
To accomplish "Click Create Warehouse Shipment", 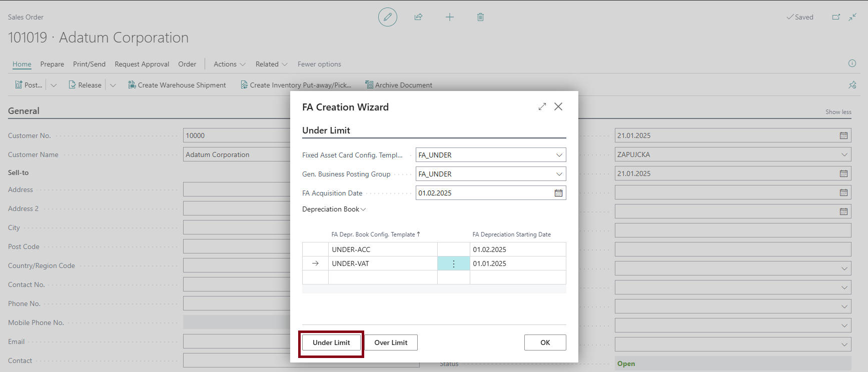I will coord(177,85).
